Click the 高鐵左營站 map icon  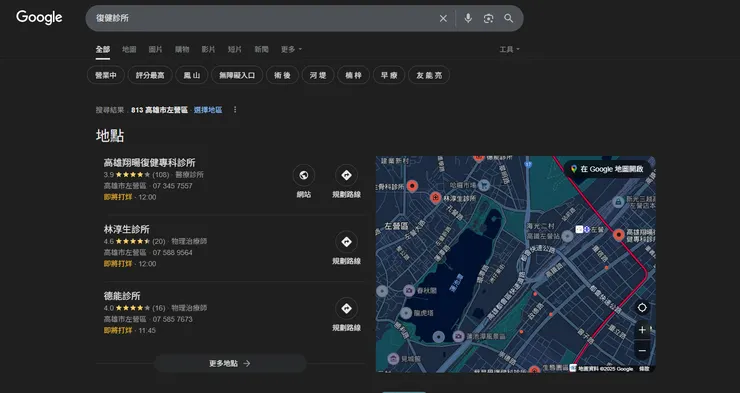(x=567, y=235)
